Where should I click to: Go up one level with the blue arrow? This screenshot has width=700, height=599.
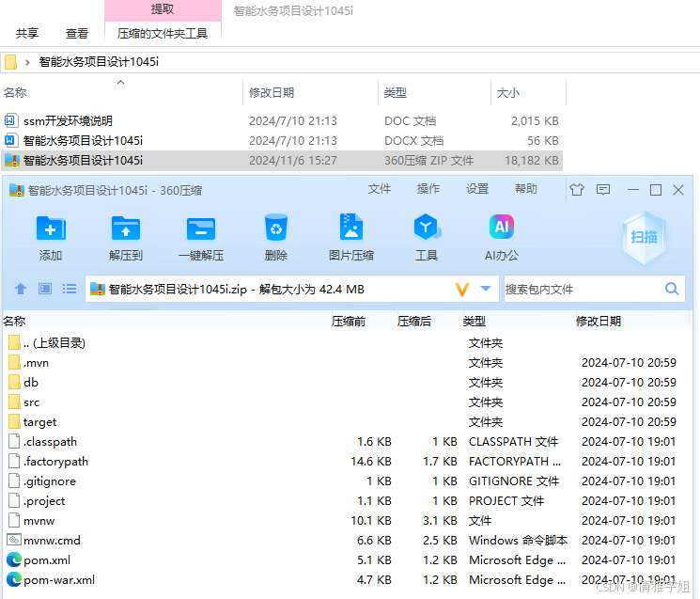(21, 289)
